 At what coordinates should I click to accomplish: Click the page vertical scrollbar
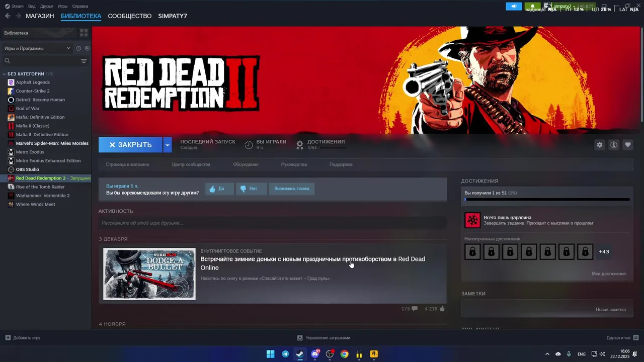(641, 75)
